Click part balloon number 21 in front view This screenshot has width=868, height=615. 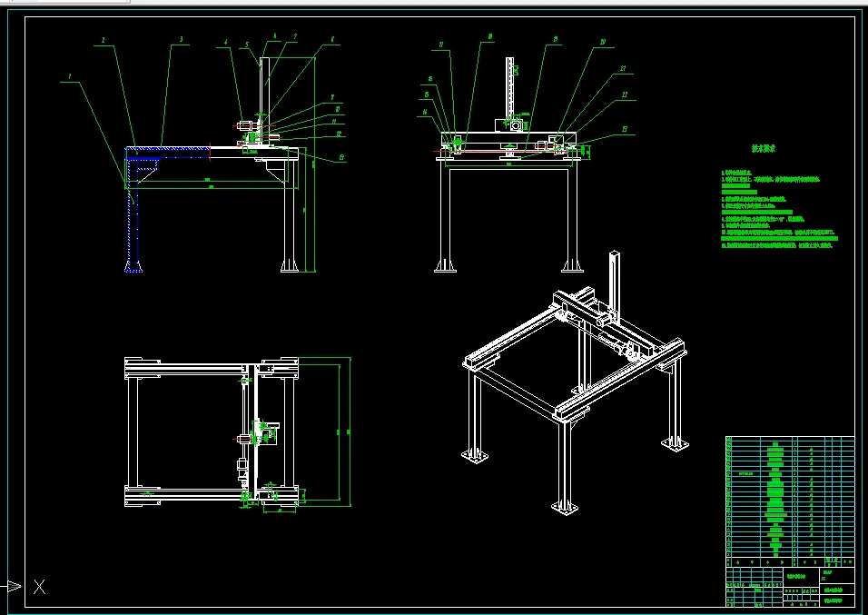[623, 69]
